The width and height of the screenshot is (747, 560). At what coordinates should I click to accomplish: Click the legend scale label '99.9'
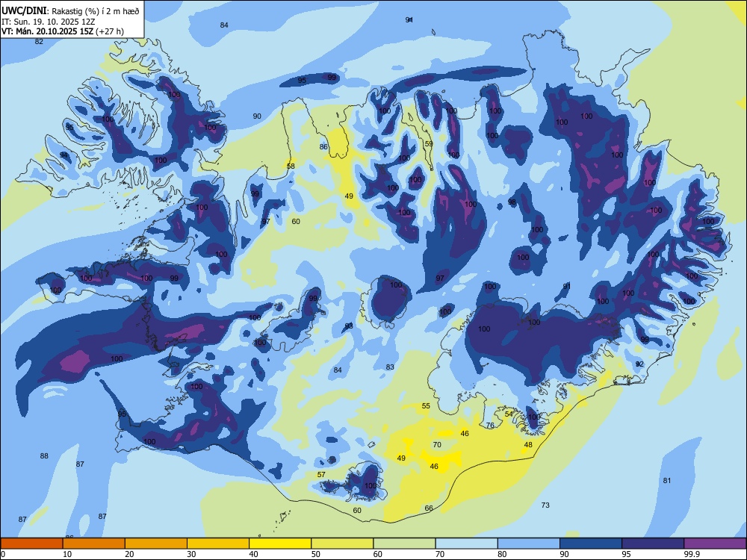click(692, 554)
